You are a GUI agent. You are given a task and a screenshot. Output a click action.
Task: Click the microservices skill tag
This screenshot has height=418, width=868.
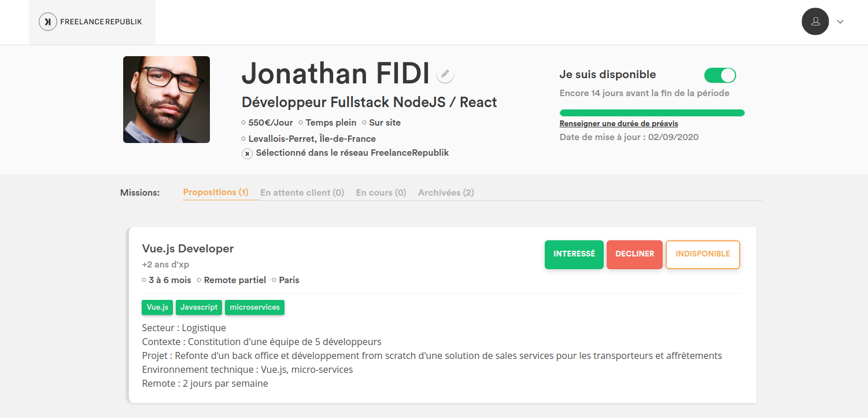tap(254, 307)
